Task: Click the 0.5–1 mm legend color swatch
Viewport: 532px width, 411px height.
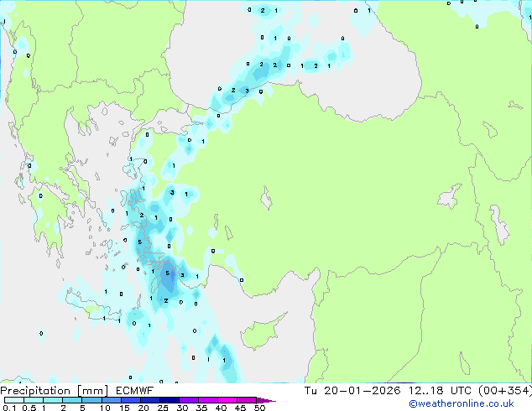Action: click(34, 400)
